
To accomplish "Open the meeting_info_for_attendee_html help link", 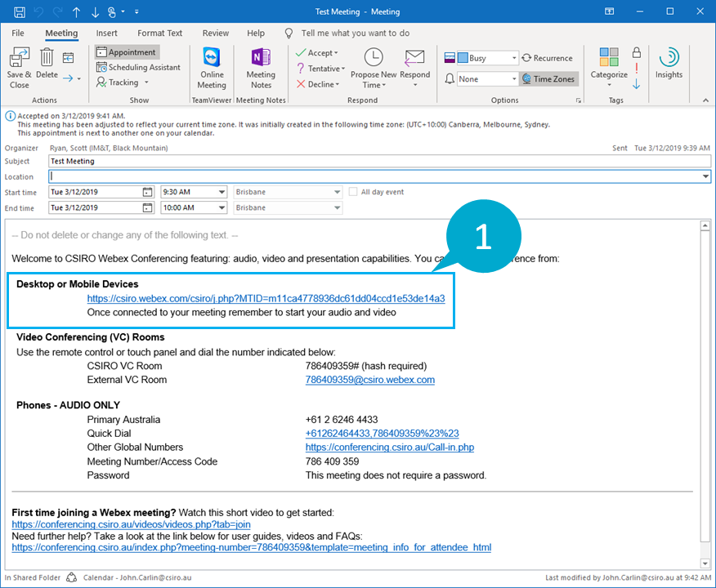I will pos(252,547).
